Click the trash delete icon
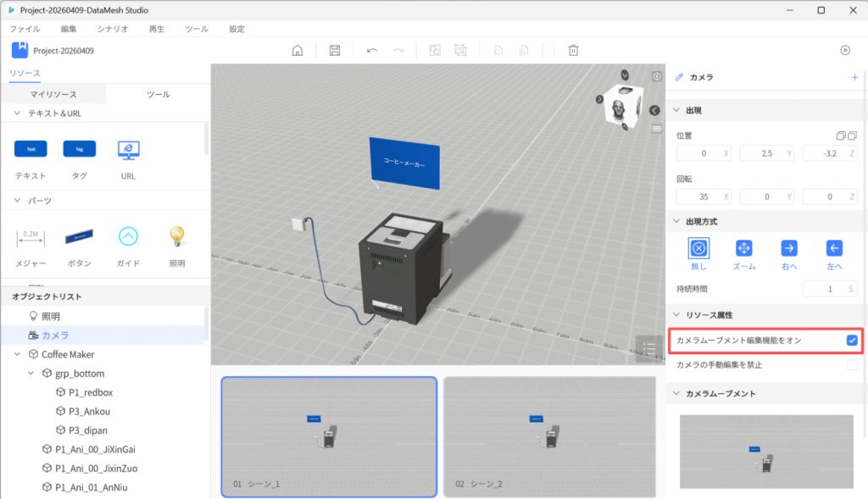 [x=574, y=51]
